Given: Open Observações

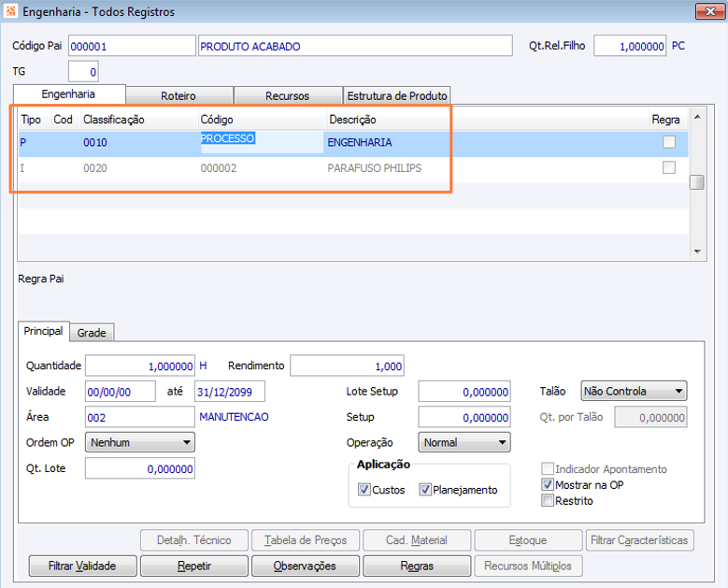Looking at the screenshot, I should pyautogui.click(x=306, y=566).
